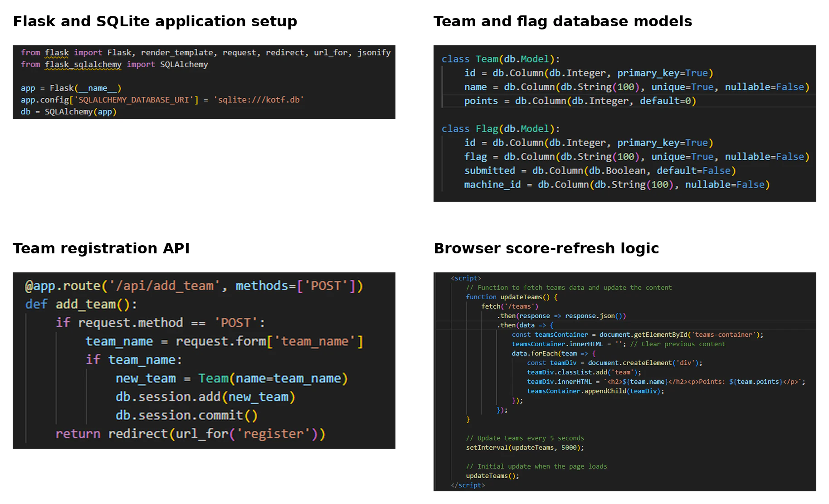Click the 'team_name = request.form' line
The width and height of the screenshot is (829, 504).
(x=224, y=341)
